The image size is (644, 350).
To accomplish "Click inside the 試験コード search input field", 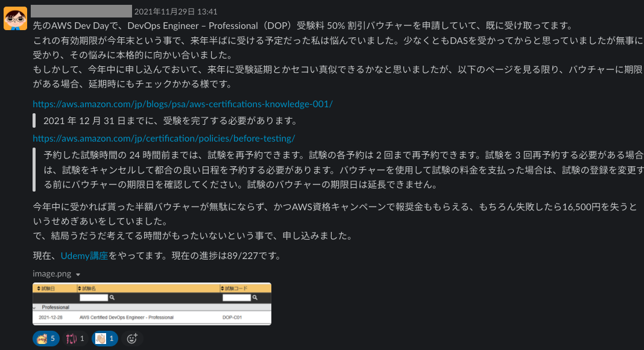I will (235, 297).
